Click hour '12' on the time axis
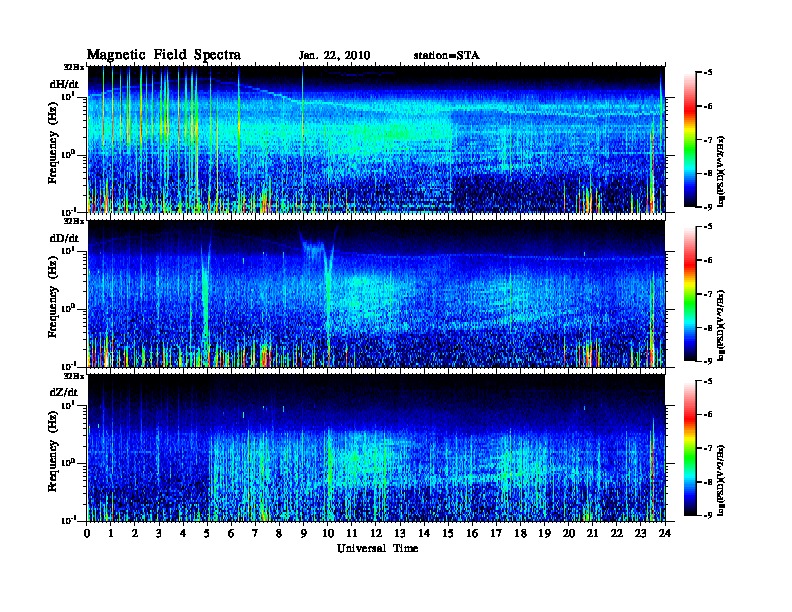Screen dimensions: 792x612 [376, 533]
